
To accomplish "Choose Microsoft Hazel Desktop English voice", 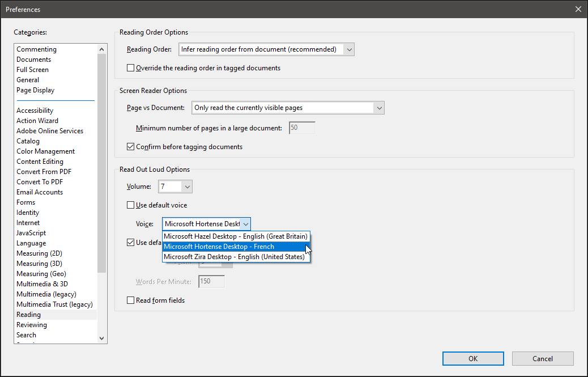I will pyautogui.click(x=236, y=236).
